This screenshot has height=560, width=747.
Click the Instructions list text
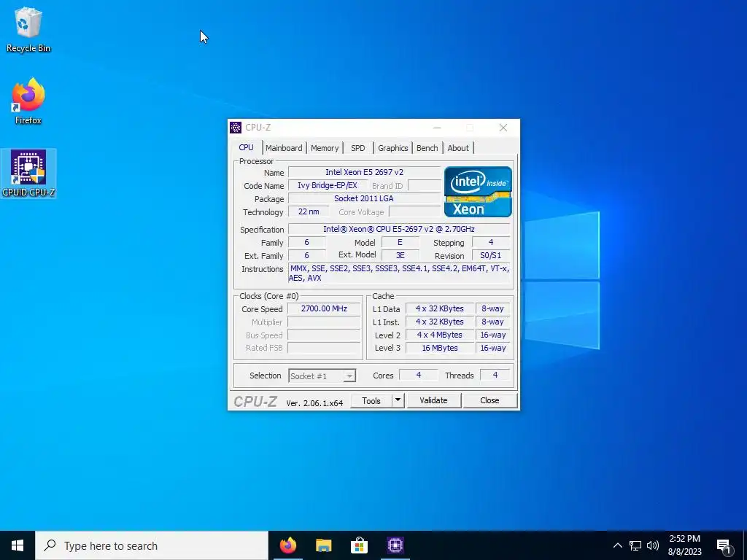[x=399, y=273]
